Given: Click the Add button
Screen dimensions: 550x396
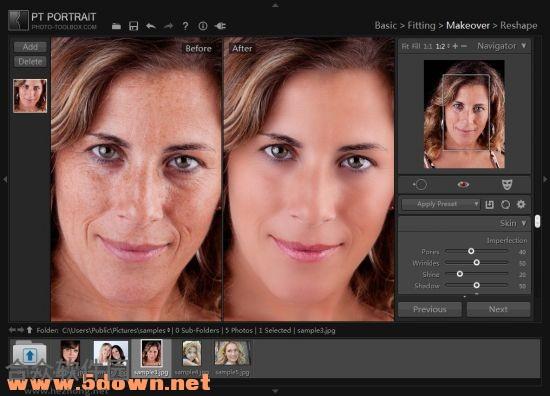Looking at the screenshot, I should click(30, 47).
